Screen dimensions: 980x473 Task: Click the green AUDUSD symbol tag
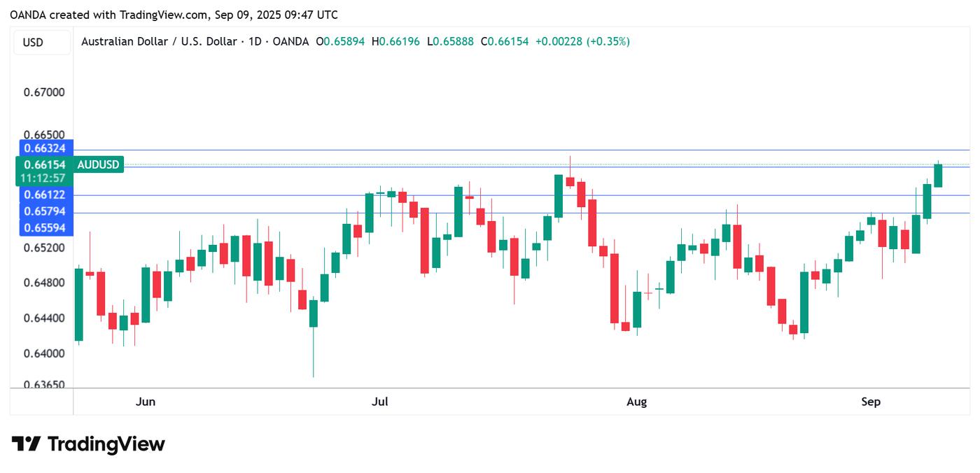pos(98,165)
